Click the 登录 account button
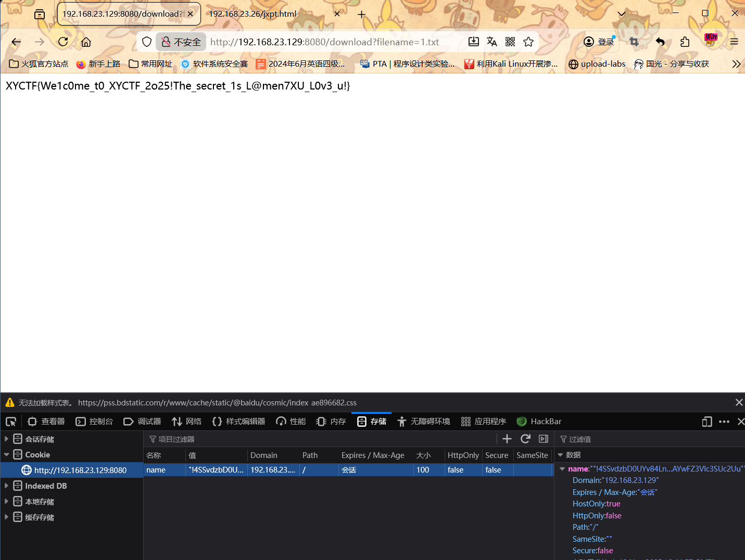Image resolution: width=745 pixels, height=560 pixels. (600, 42)
